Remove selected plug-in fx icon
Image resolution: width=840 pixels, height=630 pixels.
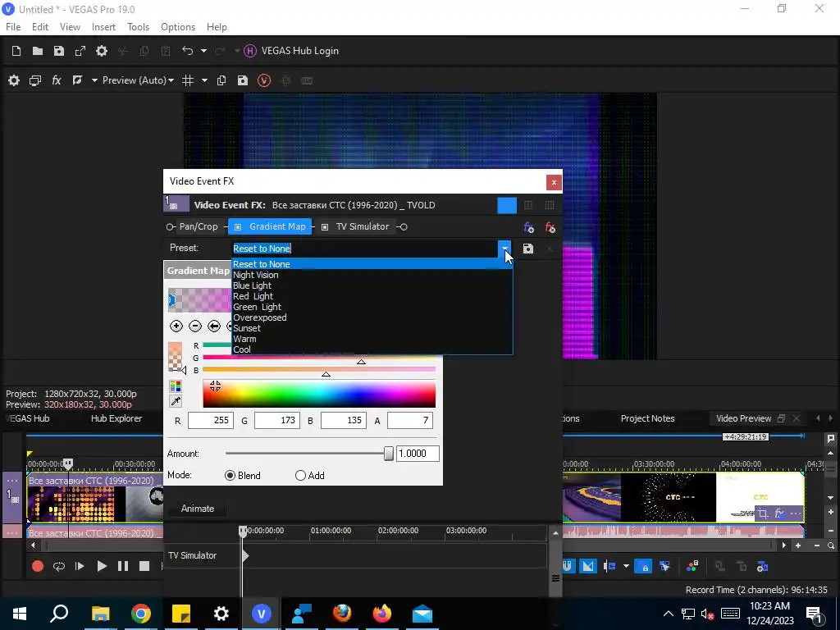[550, 227]
